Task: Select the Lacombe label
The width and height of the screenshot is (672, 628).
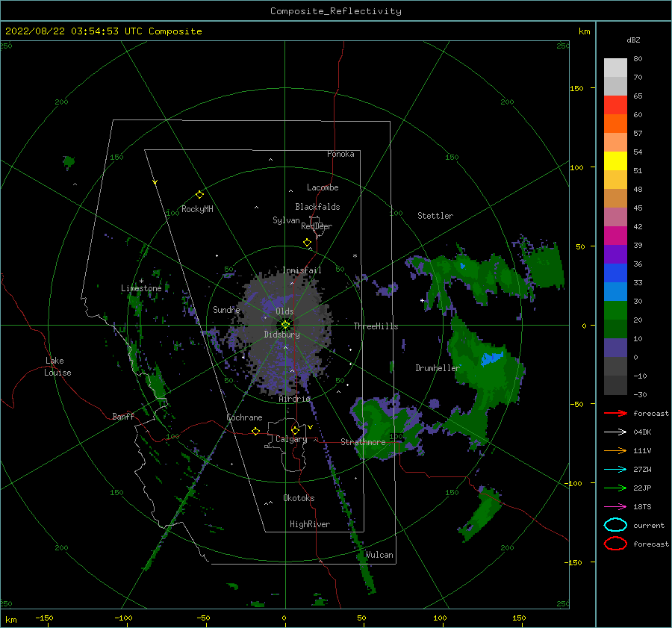Action: click(x=323, y=187)
